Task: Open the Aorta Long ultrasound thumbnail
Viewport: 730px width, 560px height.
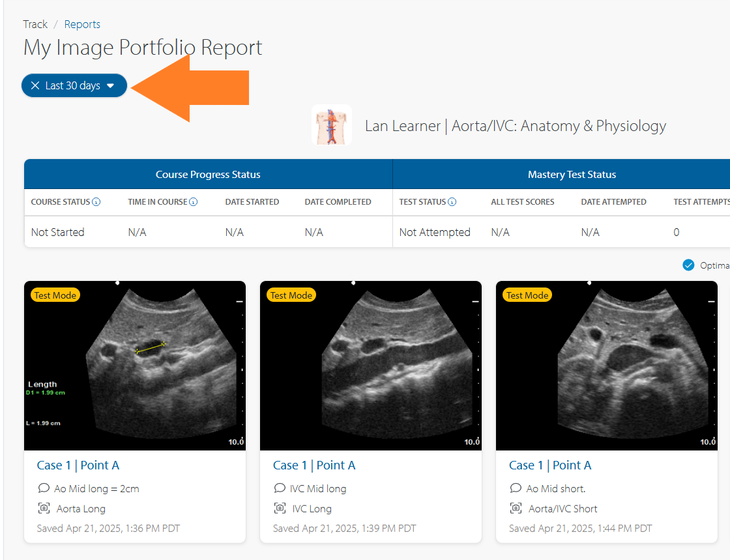Action: pos(135,366)
